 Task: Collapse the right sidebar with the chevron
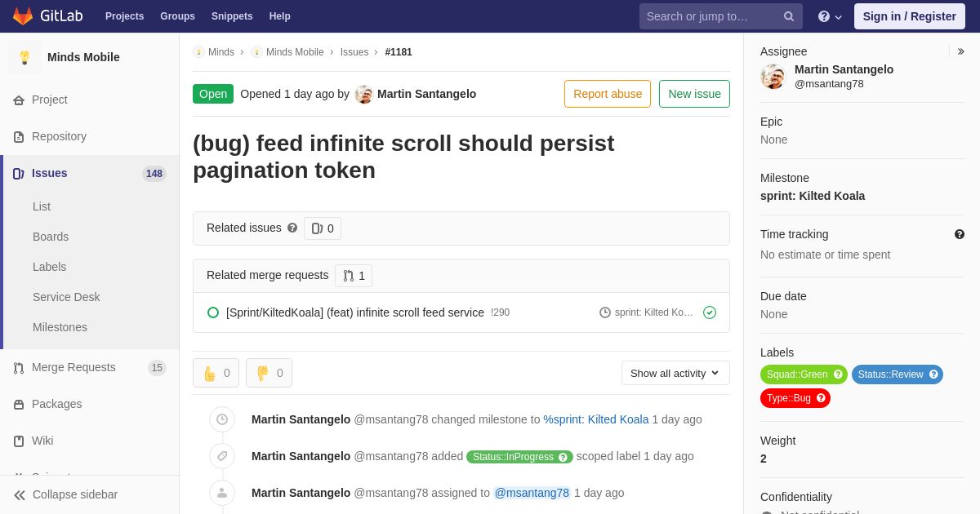(960, 51)
